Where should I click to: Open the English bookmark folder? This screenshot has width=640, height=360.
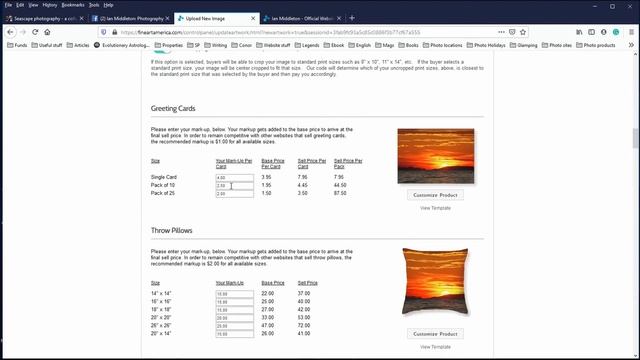click(360, 45)
